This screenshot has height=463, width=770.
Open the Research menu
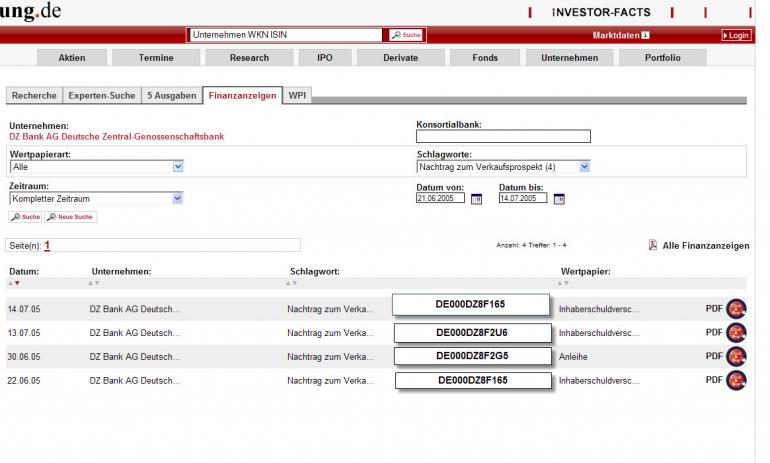pyautogui.click(x=249, y=57)
